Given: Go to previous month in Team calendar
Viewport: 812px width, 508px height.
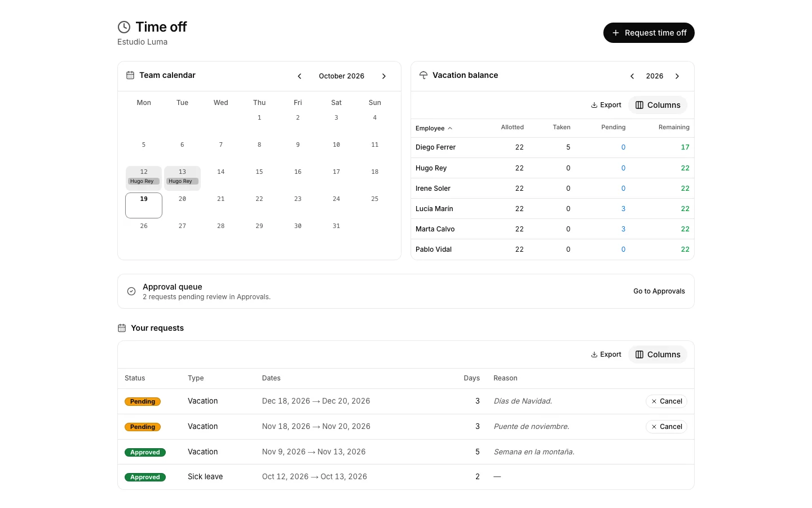Looking at the screenshot, I should (299, 76).
